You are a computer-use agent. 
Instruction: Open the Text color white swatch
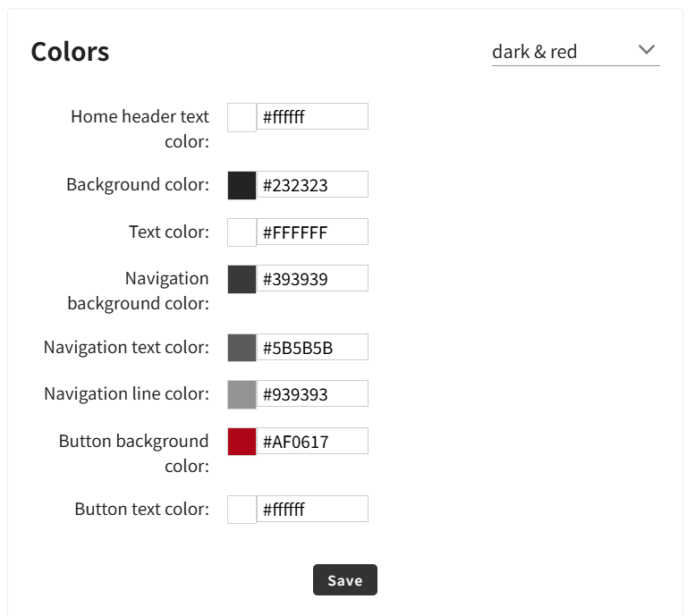242,232
